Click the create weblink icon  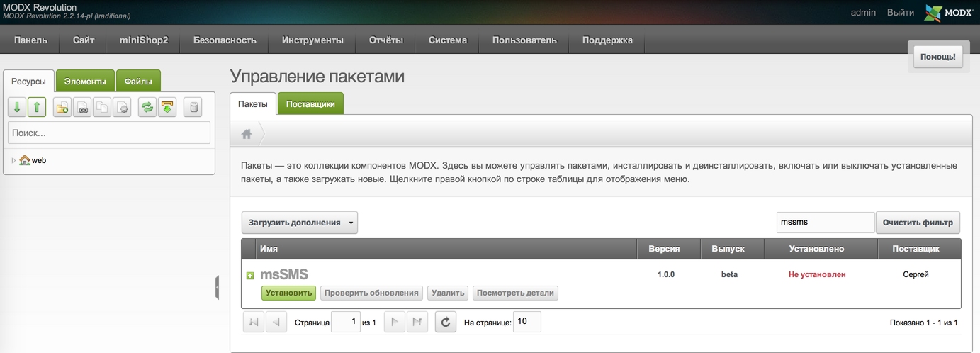pyautogui.click(x=82, y=108)
